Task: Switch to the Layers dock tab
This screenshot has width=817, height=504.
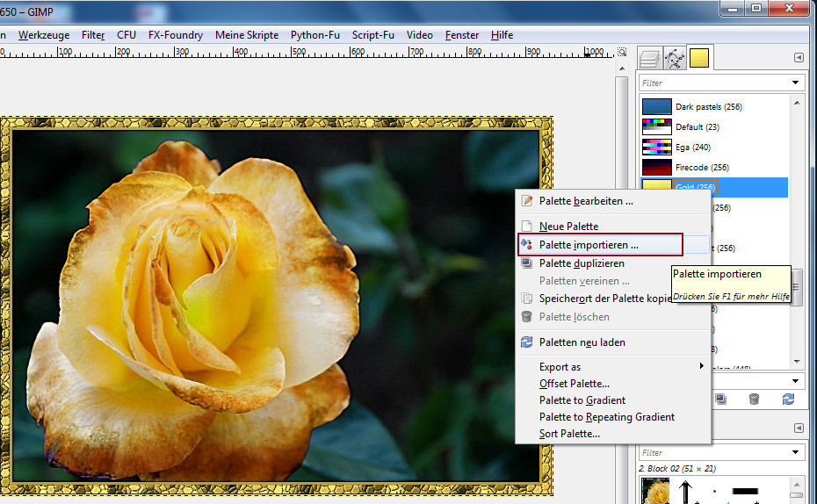Action: coord(650,58)
